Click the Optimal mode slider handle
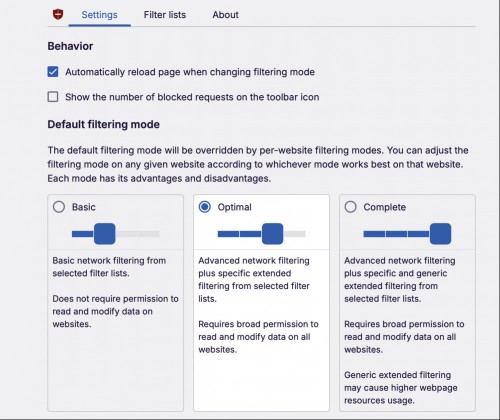Screen dimensions: 500x420 pos(272,234)
